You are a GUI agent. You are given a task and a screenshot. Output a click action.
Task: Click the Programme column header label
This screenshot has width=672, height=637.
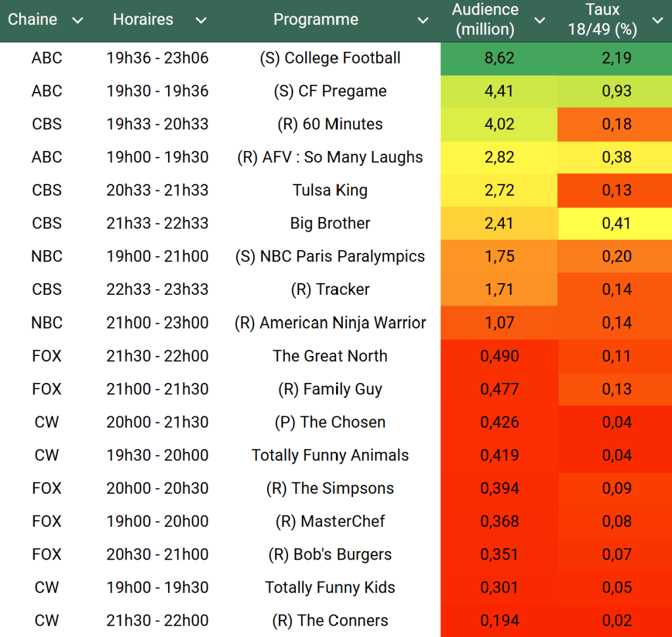316,20
